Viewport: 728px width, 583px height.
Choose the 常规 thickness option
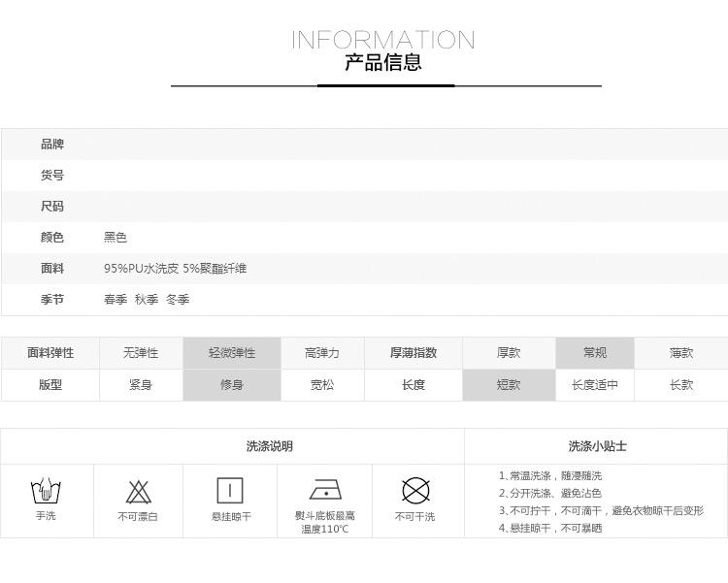tap(595, 353)
